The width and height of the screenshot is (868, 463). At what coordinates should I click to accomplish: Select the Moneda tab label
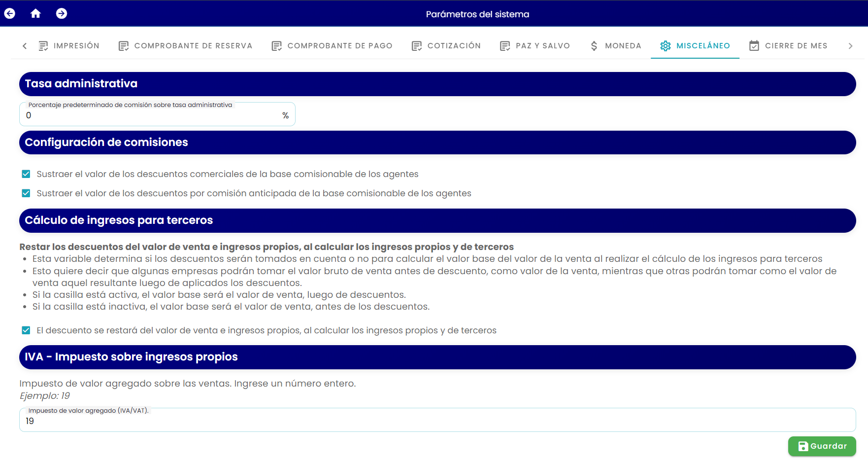click(x=623, y=46)
